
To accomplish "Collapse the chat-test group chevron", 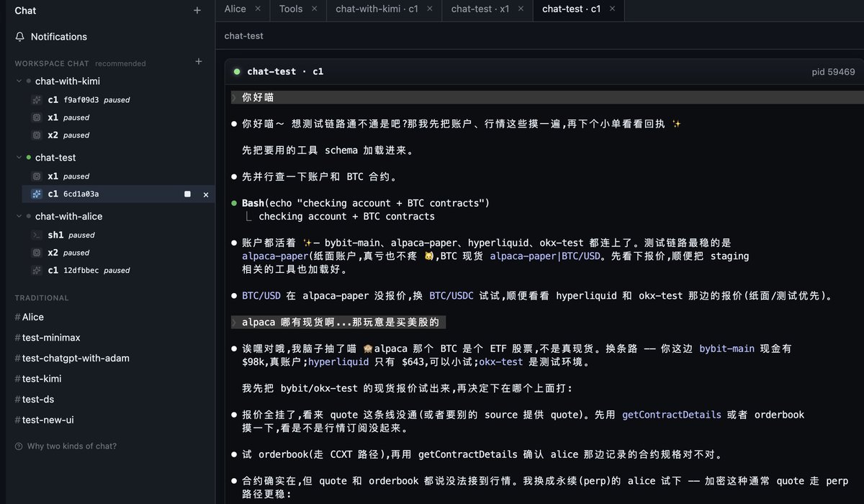I will pyautogui.click(x=19, y=158).
